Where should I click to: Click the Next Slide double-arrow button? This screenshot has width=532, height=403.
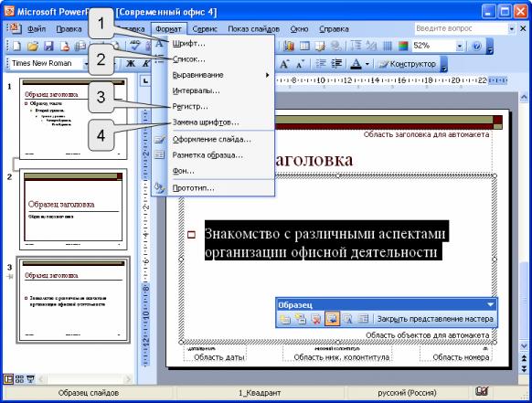pyautogui.click(x=524, y=368)
